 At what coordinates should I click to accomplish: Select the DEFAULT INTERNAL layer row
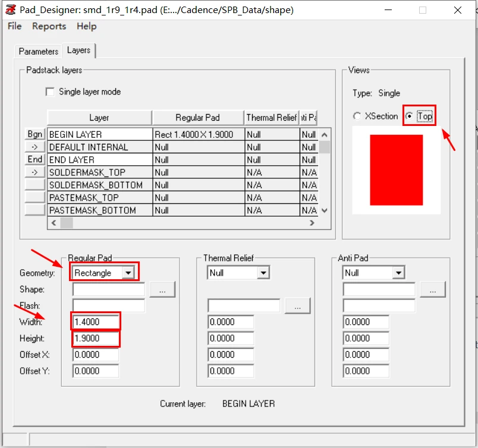pos(183,147)
